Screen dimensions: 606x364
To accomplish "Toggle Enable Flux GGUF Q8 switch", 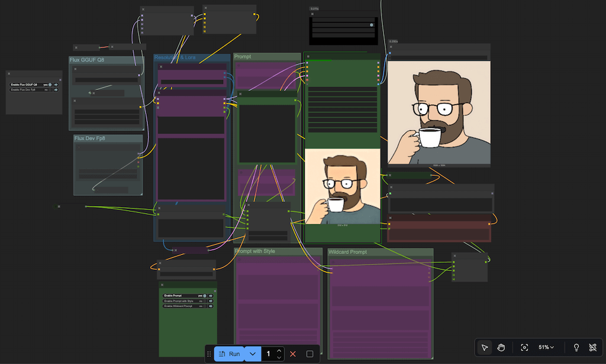I will click(50, 85).
